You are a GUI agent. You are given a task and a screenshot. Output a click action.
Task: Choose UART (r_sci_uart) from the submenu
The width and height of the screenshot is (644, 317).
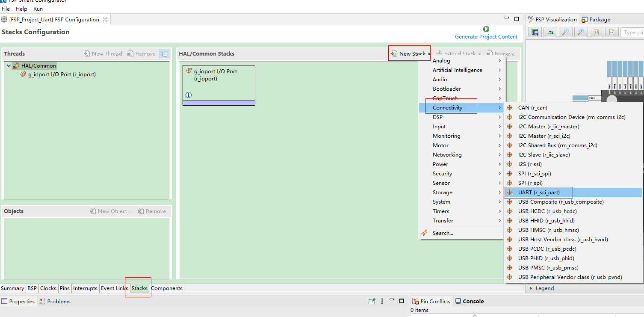coord(573,193)
